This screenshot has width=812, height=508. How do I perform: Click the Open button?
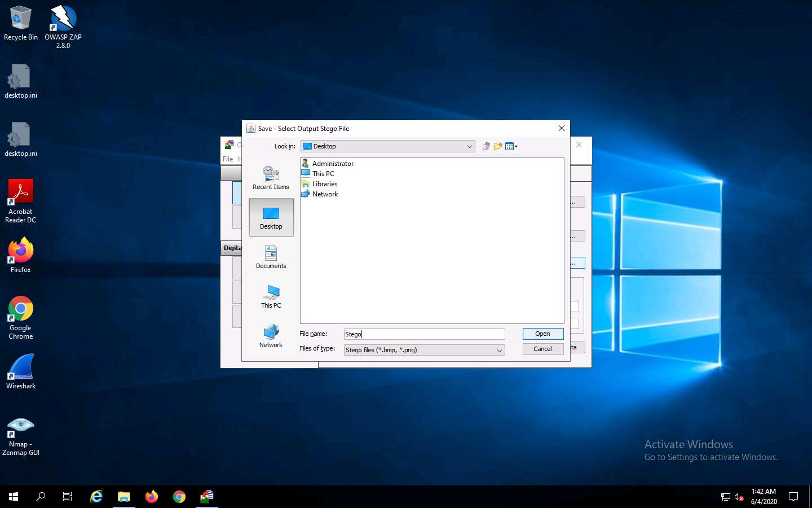tap(542, 334)
